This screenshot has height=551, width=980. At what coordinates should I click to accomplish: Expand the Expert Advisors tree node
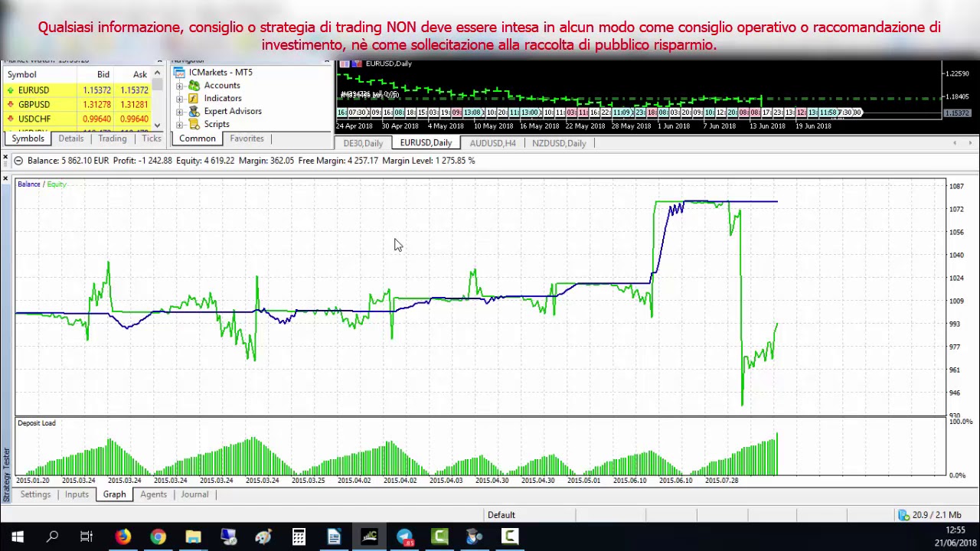click(179, 112)
